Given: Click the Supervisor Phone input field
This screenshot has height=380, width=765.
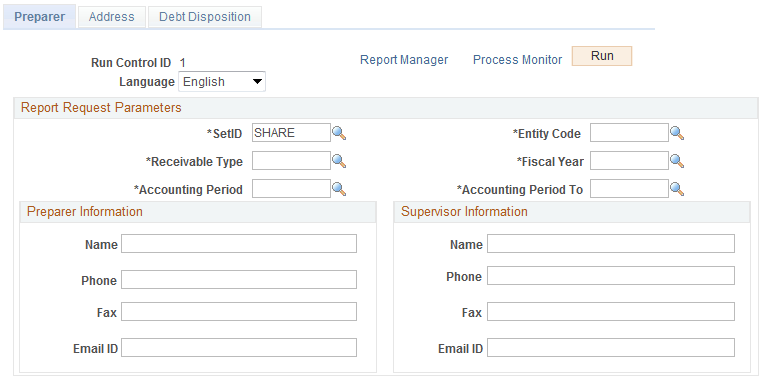Looking at the screenshot, I should [x=611, y=276].
